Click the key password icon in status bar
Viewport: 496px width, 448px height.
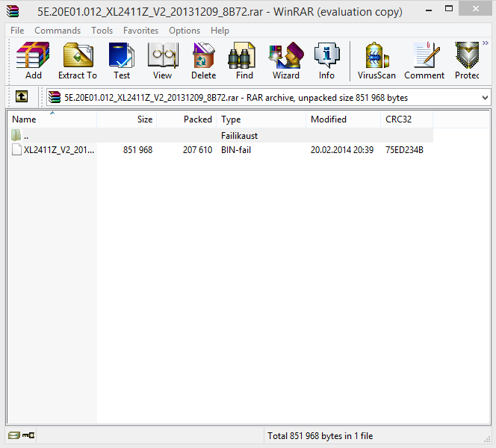point(28,435)
